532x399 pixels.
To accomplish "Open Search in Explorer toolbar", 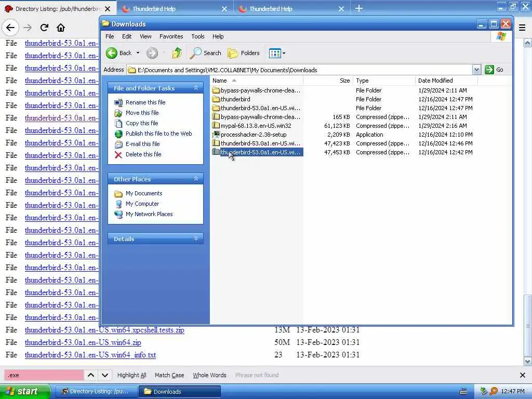I will [206, 53].
